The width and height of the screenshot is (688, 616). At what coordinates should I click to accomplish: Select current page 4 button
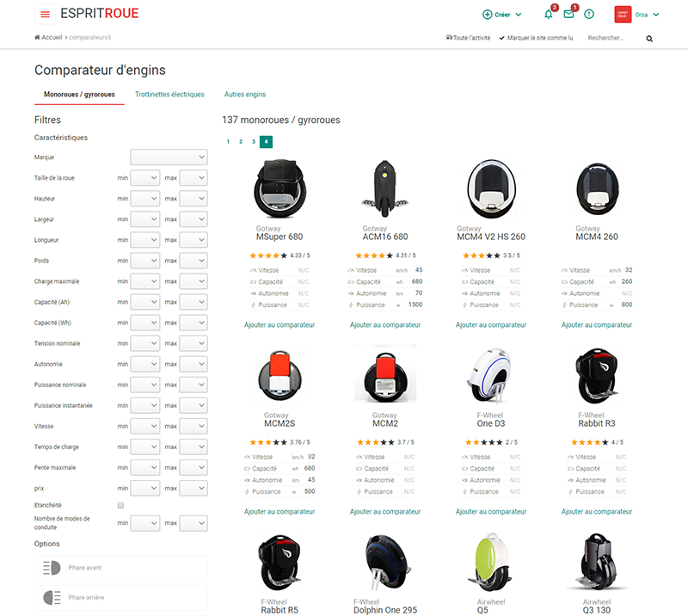tap(266, 142)
